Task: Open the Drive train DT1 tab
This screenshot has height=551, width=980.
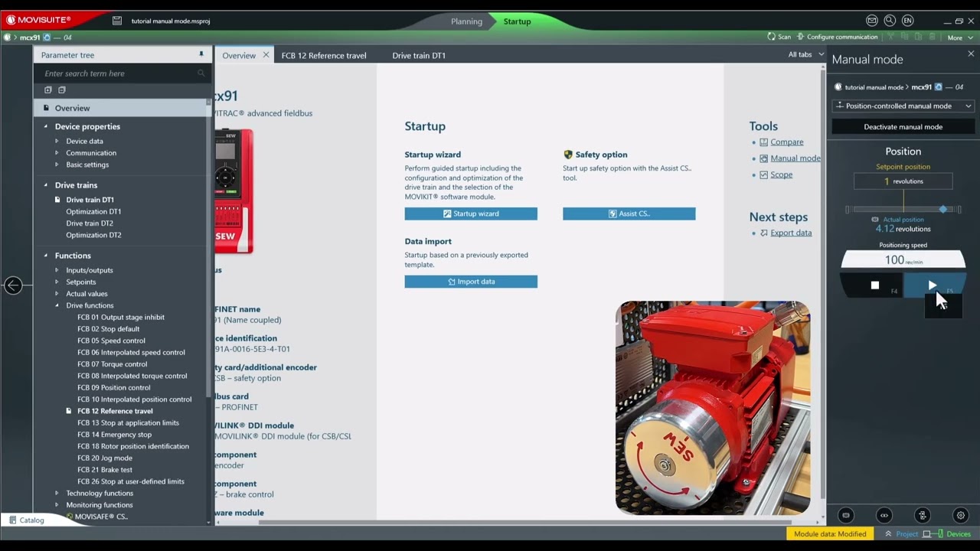Action: point(419,55)
